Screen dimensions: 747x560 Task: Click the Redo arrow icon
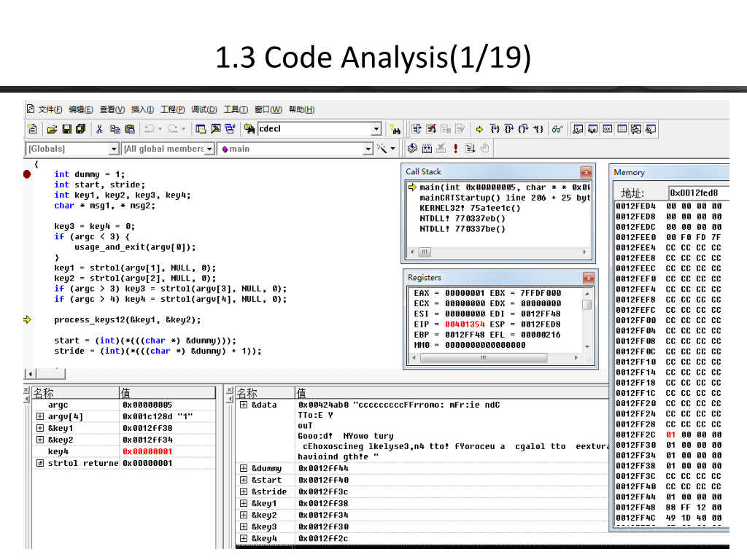coord(172,128)
